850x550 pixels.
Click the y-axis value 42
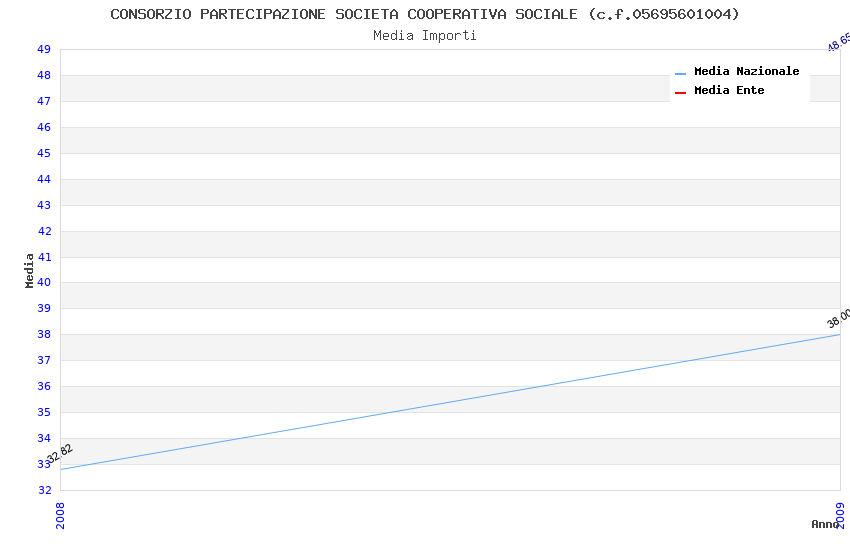tap(44, 231)
